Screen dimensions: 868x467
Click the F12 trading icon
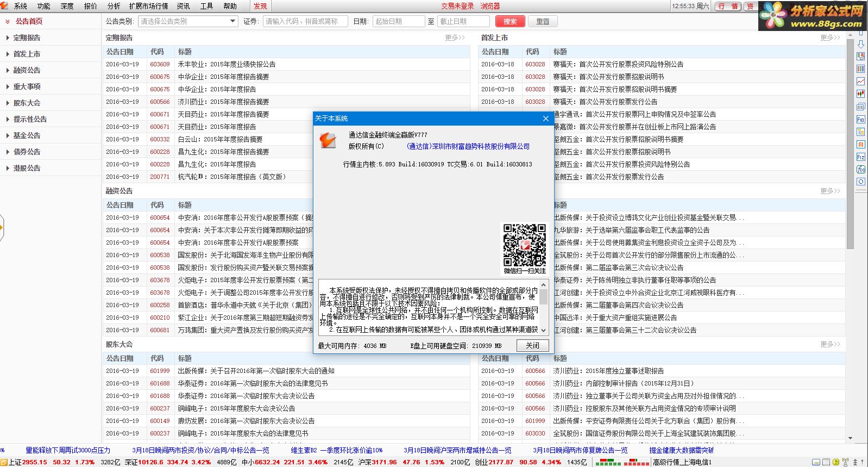(861, 157)
